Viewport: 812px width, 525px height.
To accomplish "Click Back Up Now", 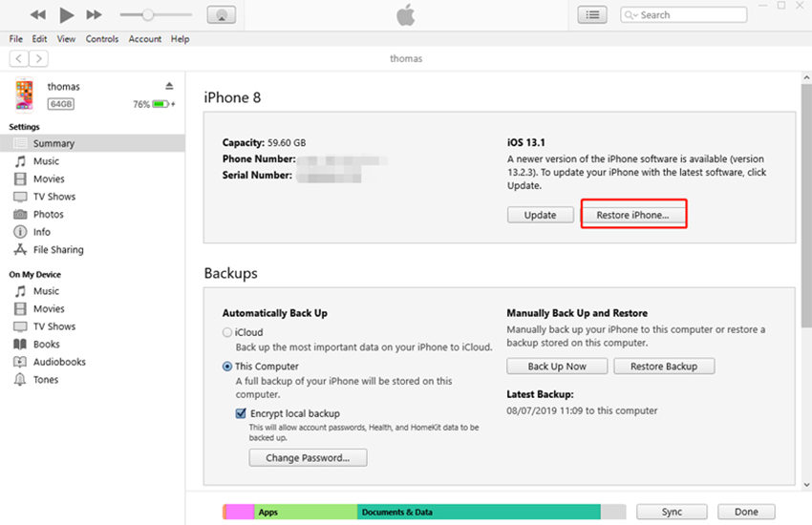I will (x=558, y=367).
